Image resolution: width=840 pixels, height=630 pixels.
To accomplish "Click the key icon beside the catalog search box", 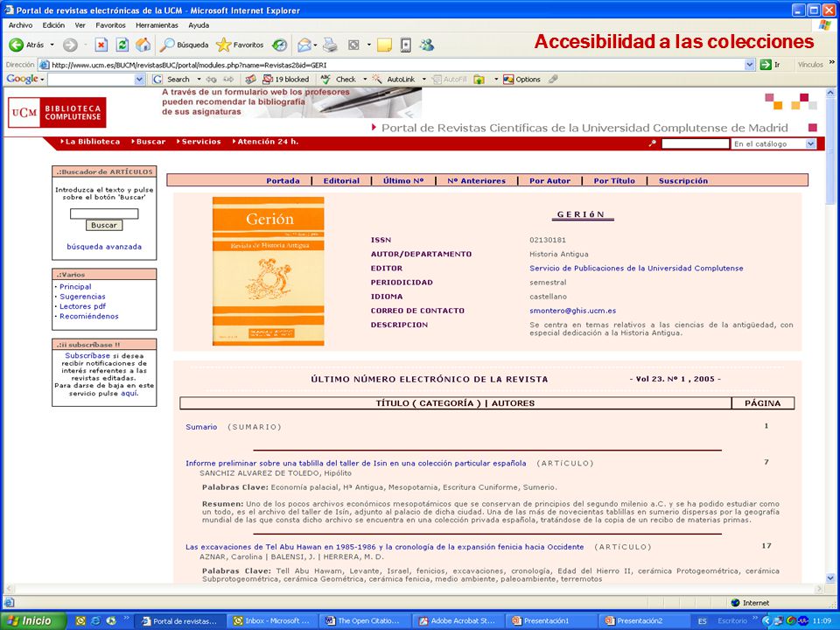I will (653, 143).
